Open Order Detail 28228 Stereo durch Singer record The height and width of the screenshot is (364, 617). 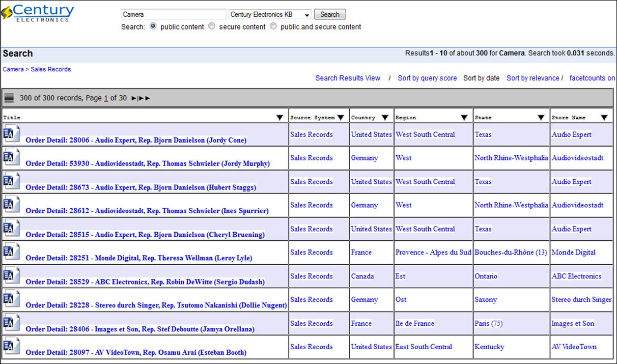pyautogui.click(x=156, y=305)
